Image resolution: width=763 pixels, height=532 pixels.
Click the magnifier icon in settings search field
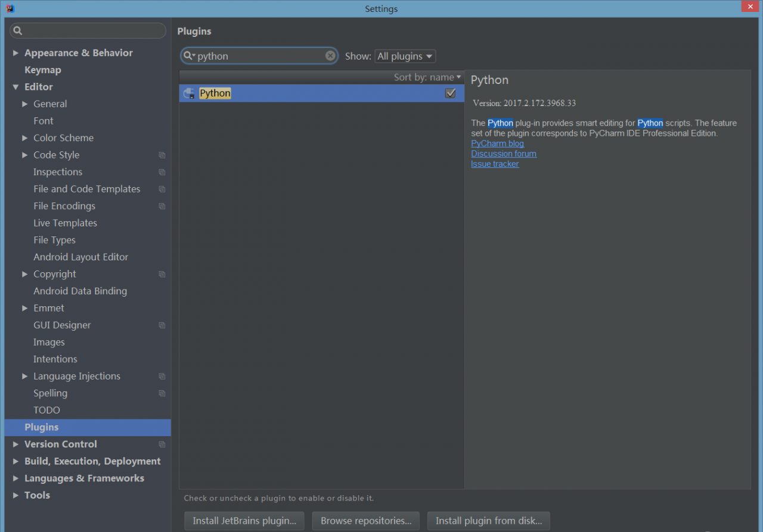coord(18,31)
